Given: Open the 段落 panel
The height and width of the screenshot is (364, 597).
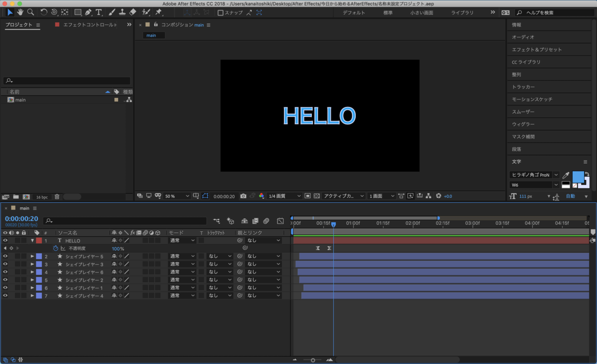Looking at the screenshot, I should point(516,149).
